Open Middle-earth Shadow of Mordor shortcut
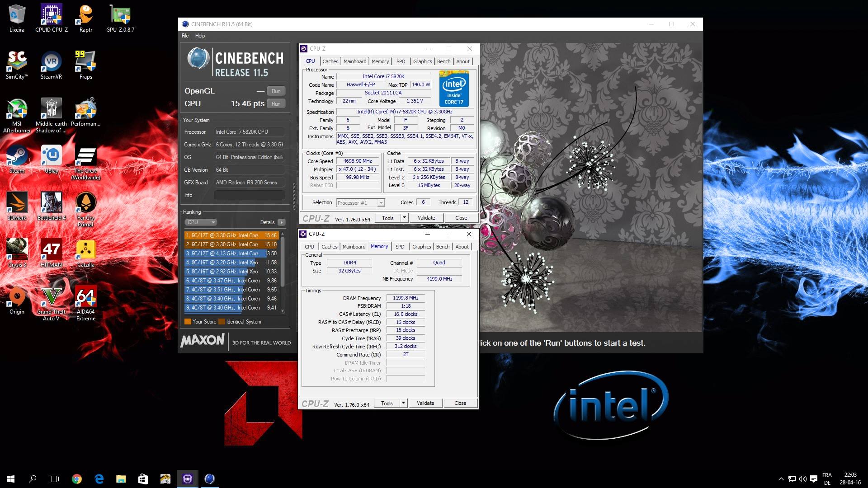The width and height of the screenshot is (868, 488). [52, 115]
